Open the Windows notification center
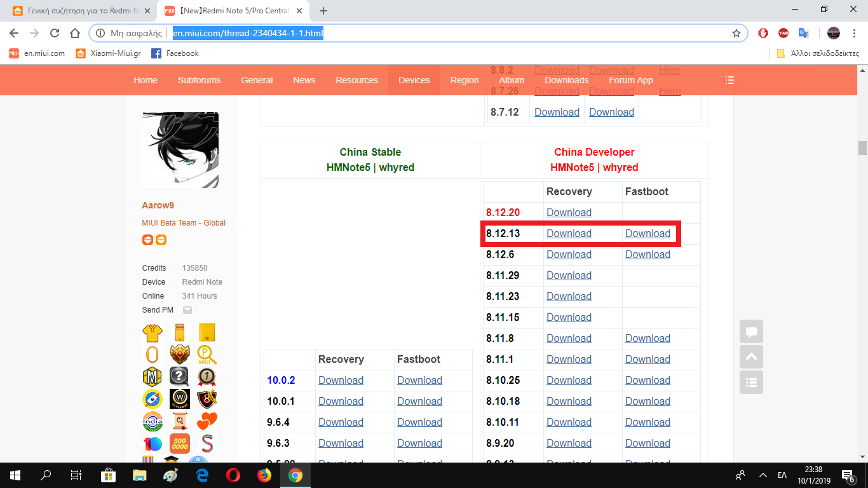Screen dimensions: 868x488 coord(848,475)
